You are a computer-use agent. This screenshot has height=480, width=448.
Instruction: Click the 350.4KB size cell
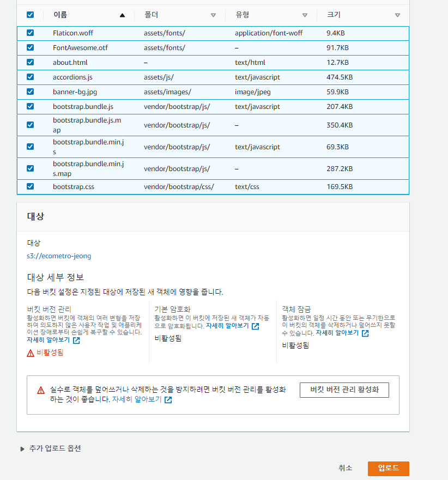(340, 125)
